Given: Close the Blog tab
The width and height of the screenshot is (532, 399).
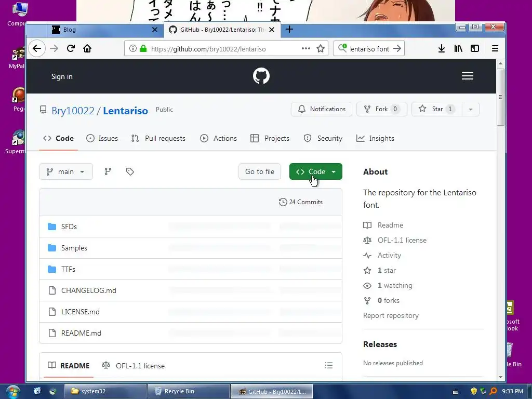Looking at the screenshot, I should click(x=155, y=30).
